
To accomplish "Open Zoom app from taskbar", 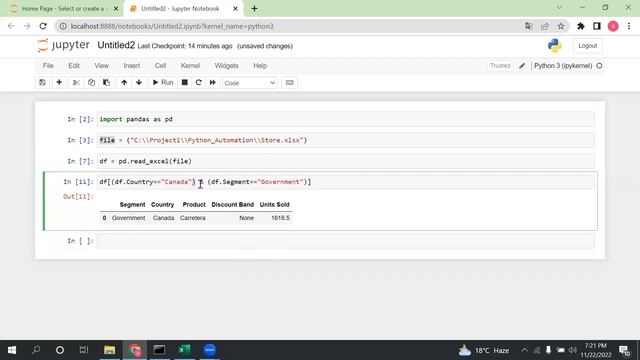I will click(209, 350).
